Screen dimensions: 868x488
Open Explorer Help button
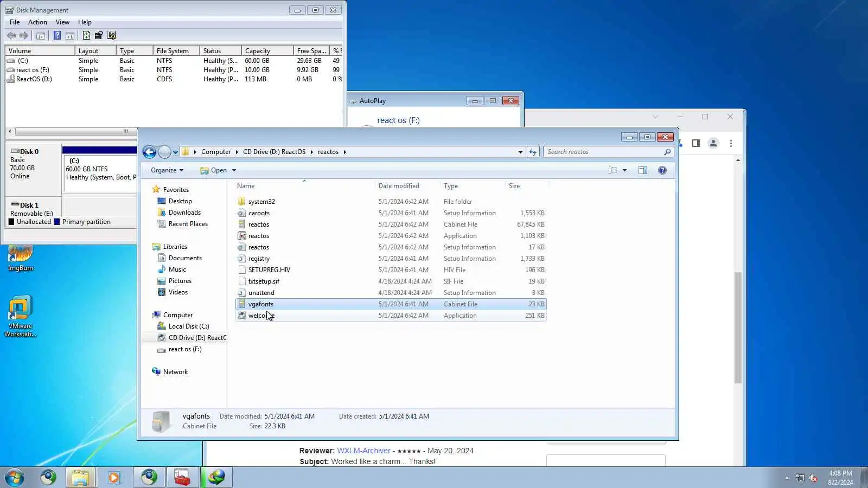[x=662, y=170]
